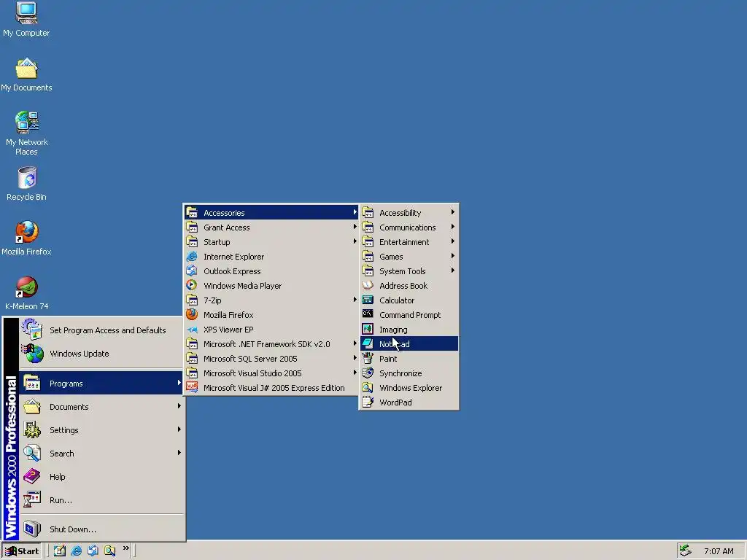The image size is (747, 560).
Task: Click the Documents submenu arrow
Action: (x=179, y=406)
